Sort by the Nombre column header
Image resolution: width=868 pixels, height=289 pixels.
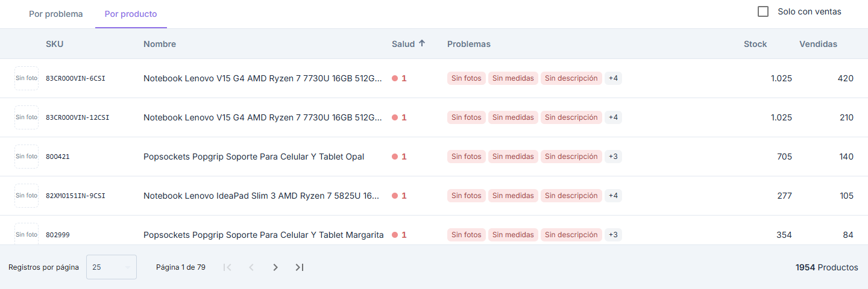point(160,44)
